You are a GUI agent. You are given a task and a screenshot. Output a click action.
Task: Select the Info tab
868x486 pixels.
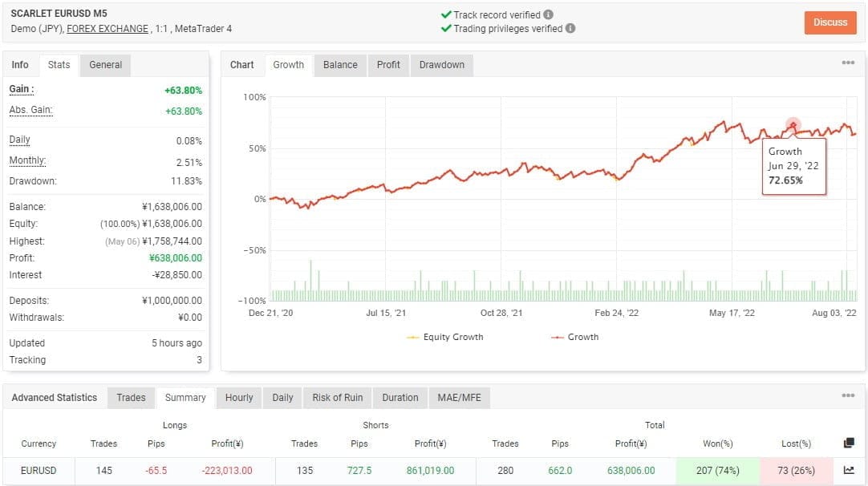click(x=20, y=65)
